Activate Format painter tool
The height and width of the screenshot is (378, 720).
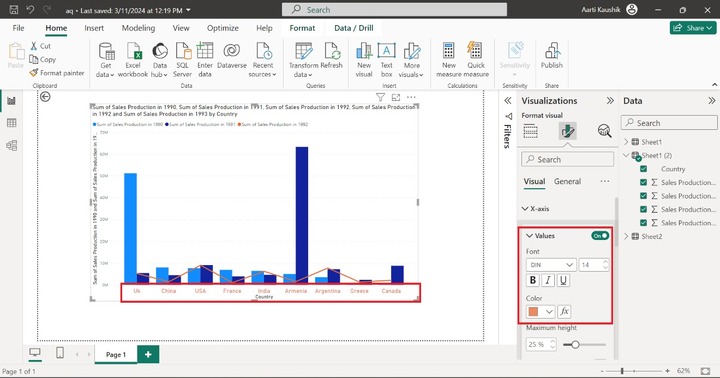tap(56, 73)
